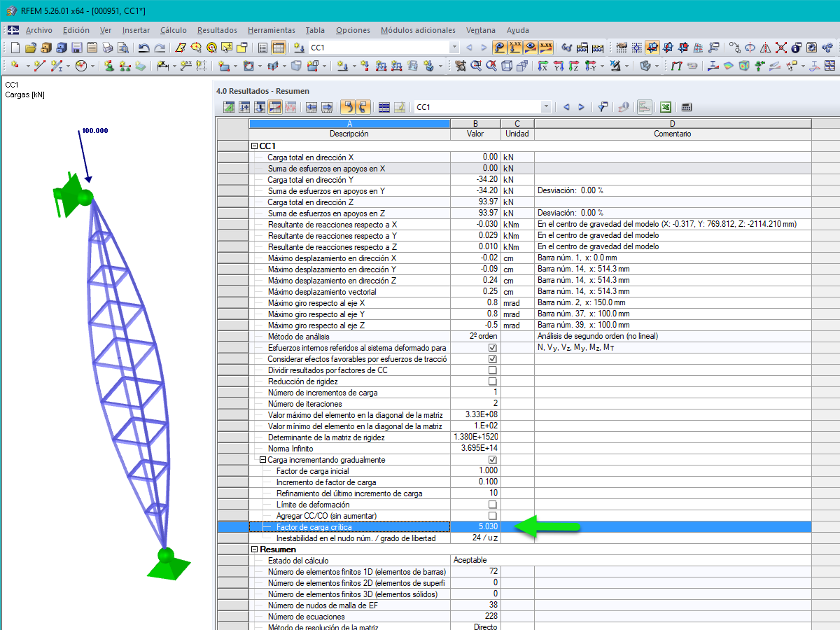
Task: Open the Ayuda menu
Action: click(x=518, y=30)
